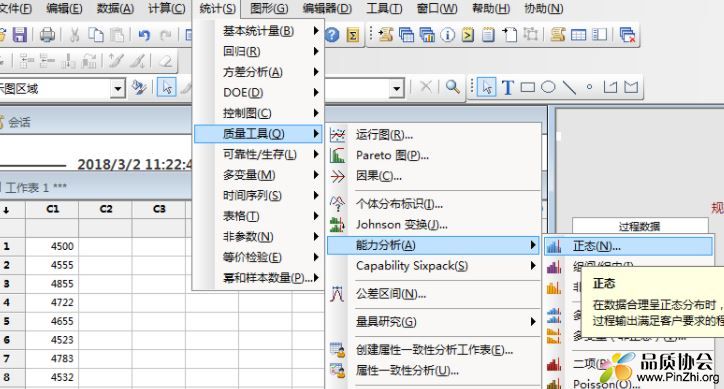The image size is (724, 389).
Task: Expand the 方差分析(A) submenu
Action: pyautogui.click(x=259, y=72)
